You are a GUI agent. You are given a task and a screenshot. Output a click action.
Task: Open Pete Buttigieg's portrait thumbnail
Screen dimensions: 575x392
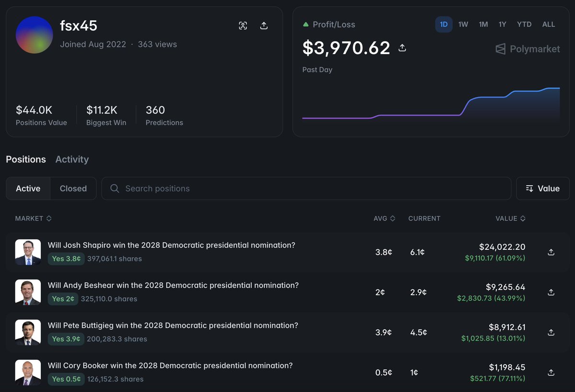tap(28, 333)
